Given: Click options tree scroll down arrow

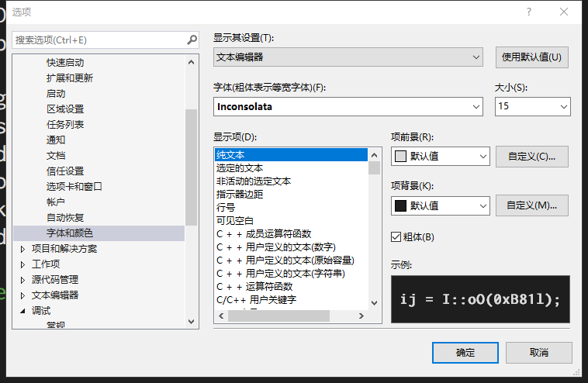Looking at the screenshot, I should click(192, 322).
